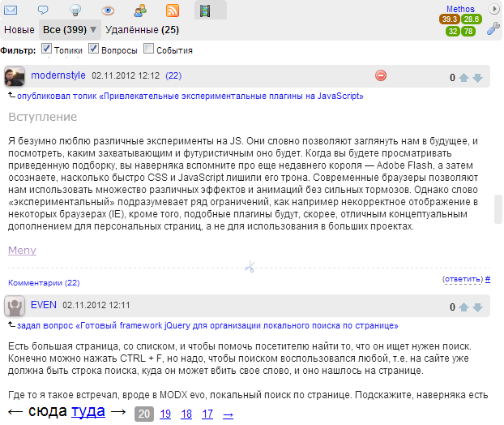504x425 pixels.
Task: Follow the Meny link
Action: click(22, 251)
